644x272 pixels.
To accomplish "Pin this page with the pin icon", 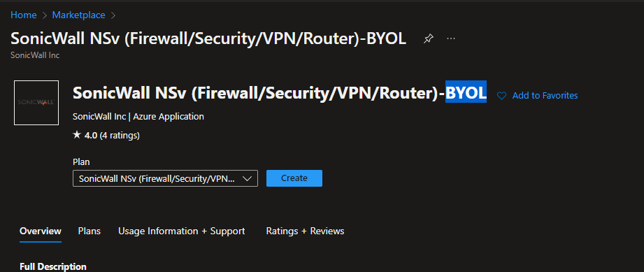I will point(429,38).
